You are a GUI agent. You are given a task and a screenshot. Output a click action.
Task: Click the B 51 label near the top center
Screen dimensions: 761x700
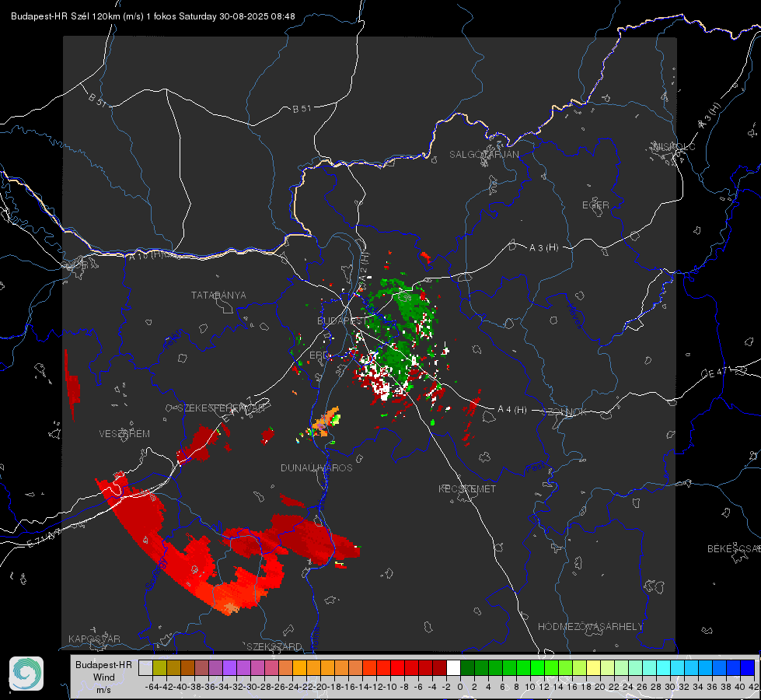(302, 109)
